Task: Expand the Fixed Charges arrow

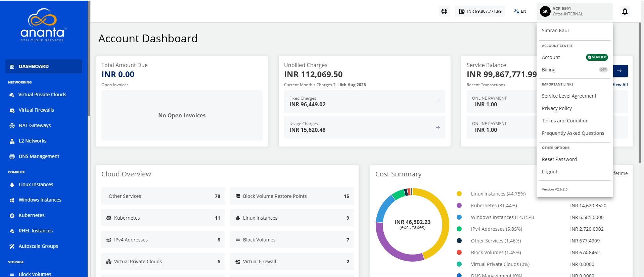Action: click(x=438, y=102)
